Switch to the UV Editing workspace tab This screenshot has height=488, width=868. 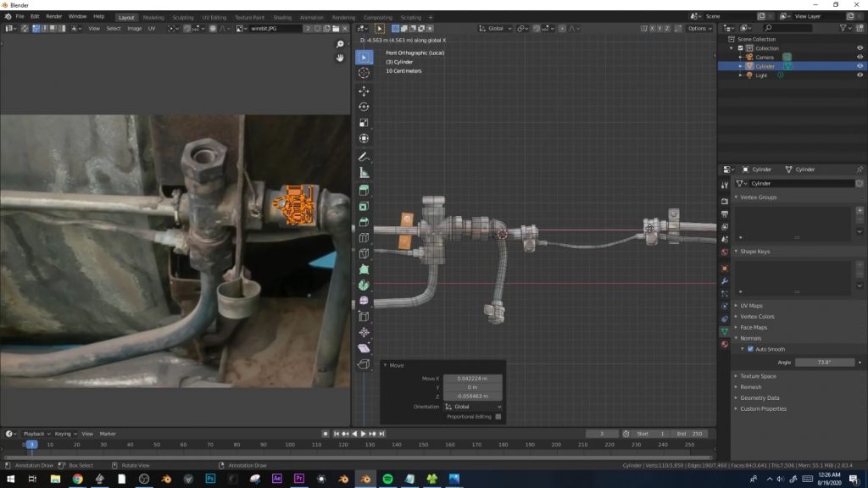click(x=214, y=17)
